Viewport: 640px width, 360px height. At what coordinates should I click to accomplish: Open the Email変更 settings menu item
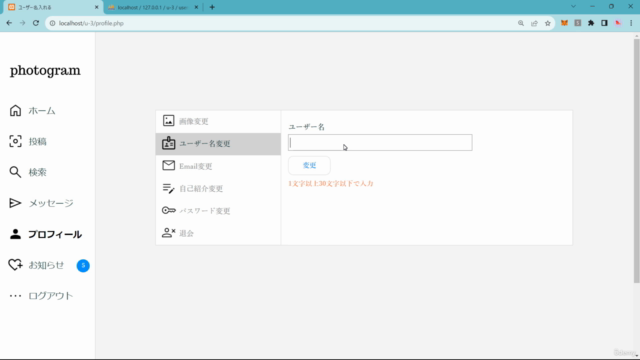click(x=218, y=166)
